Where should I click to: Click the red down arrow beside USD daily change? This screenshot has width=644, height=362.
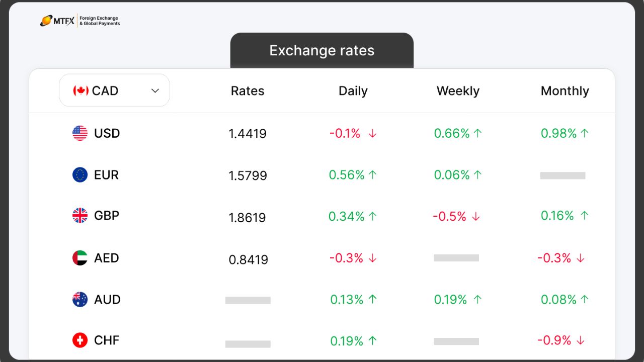(x=371, y=134)
